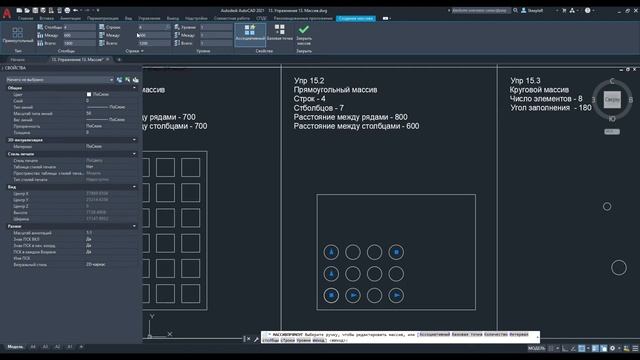Edit the Уровни level count field

click(x=216, y=27)
